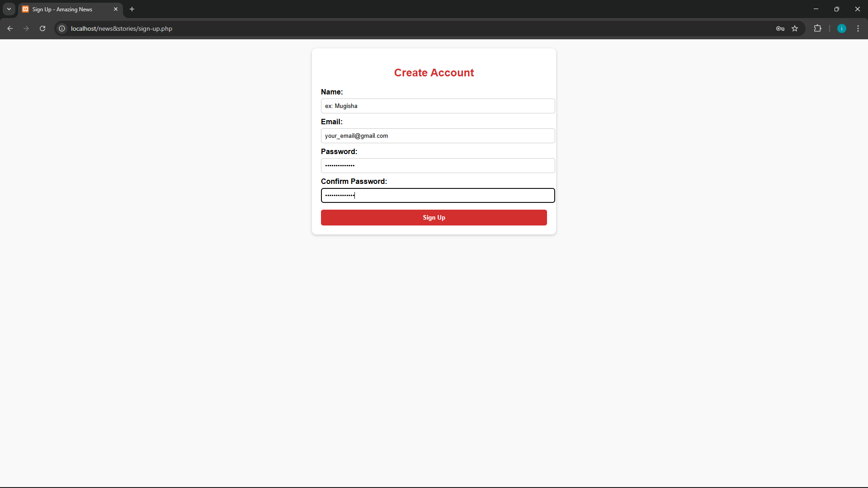Reload the sign-up page
The height and width of the screenshot is (488, 868).
[42, 28]
